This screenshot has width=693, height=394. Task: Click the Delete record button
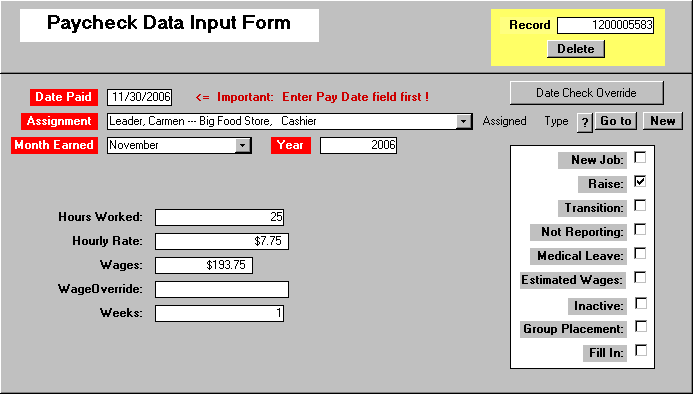pyautogui.click(x=576, y=49)
